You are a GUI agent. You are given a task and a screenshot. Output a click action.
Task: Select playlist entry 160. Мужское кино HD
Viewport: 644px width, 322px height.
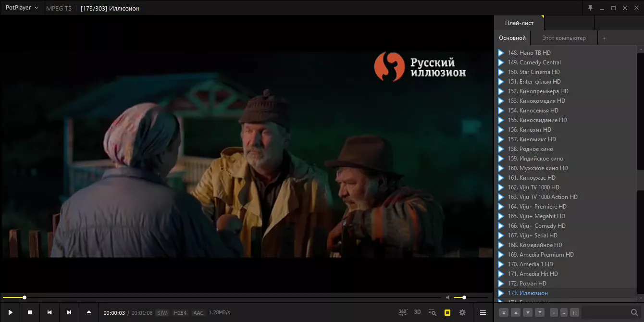coord(566,168)
